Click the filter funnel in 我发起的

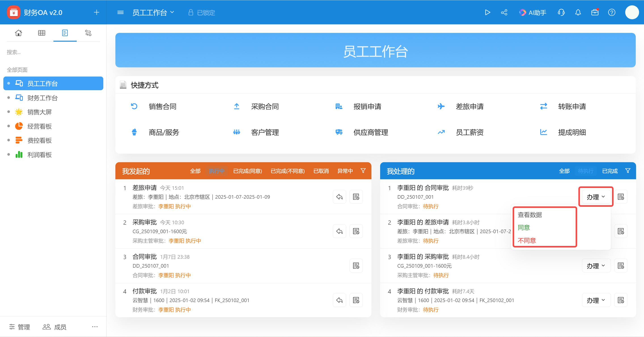click(363, 171)
